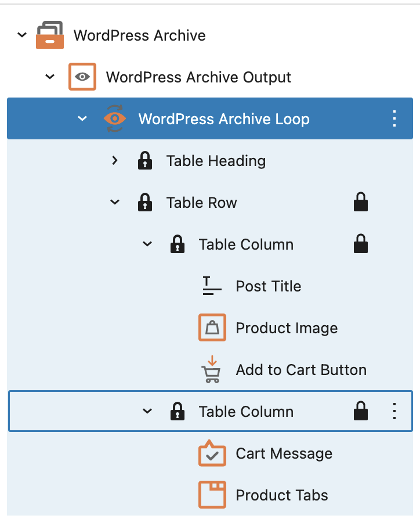The width and height of the screenshot is (420, 526).
Task: Click the Post Title block icon
Action: coord(212,286)
